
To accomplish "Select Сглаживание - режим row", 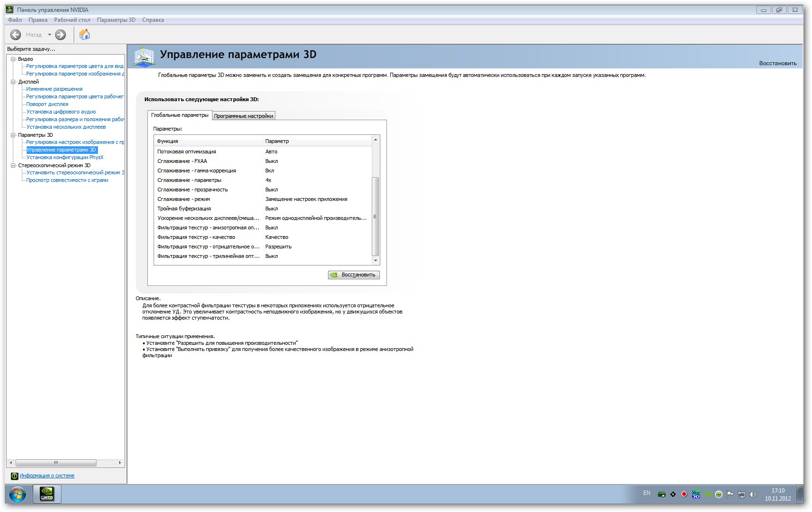I will (262, 199).
